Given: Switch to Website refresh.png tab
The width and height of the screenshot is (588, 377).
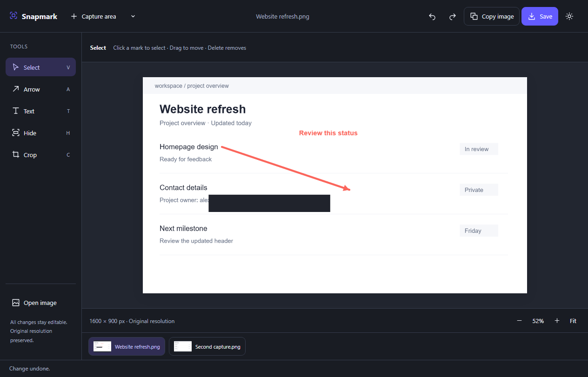Looking at the screenshot, I should (127, 346).
